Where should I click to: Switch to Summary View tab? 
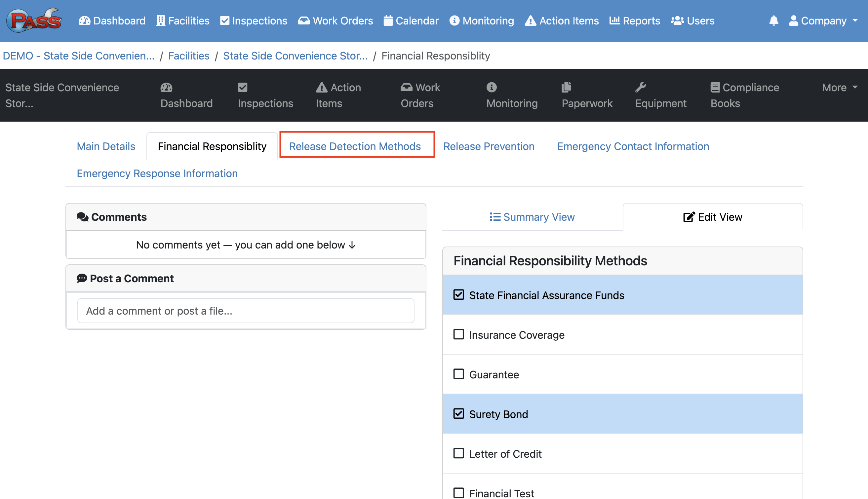[532, 217]
